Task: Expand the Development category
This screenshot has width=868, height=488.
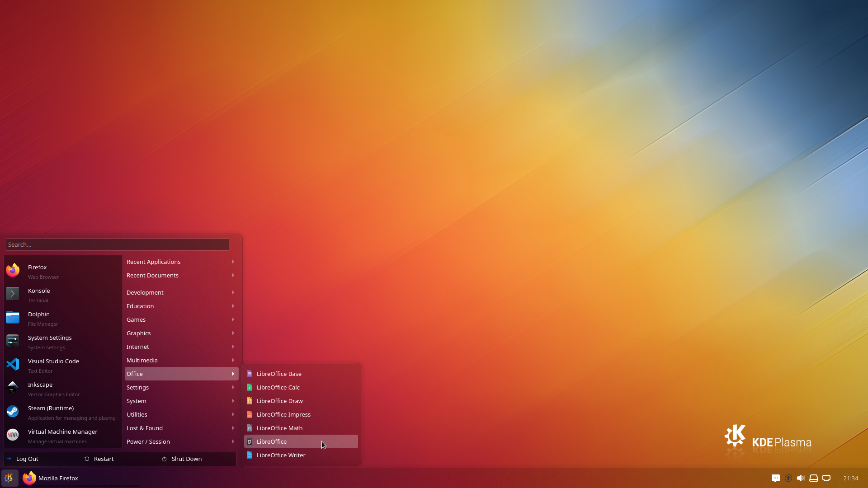Action: coord(181,292)
